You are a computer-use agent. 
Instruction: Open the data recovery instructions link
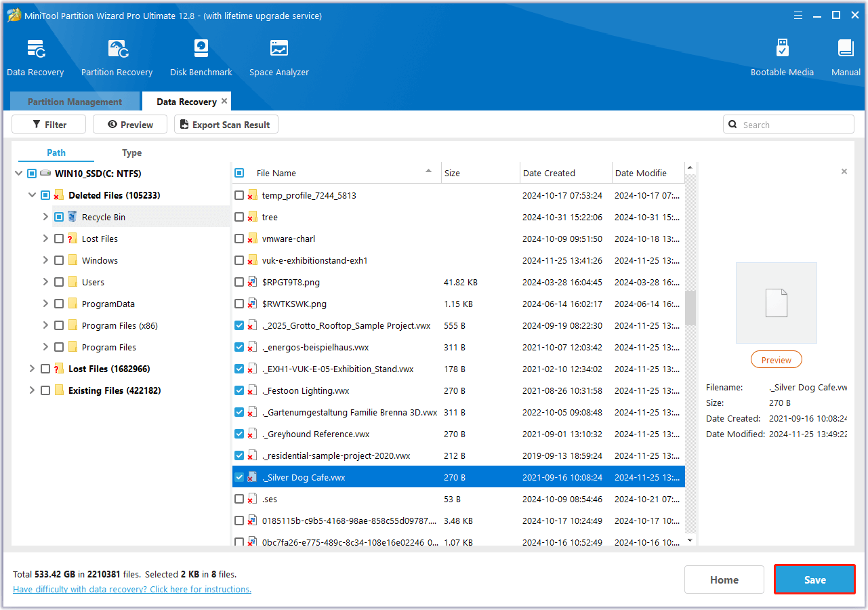pos(132,589)
